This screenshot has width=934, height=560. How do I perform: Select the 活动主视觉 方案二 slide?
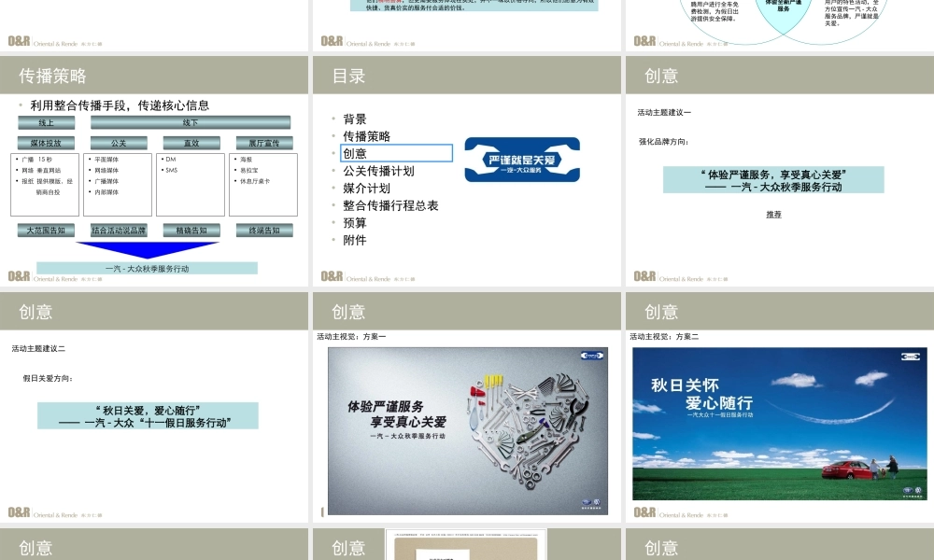pos(780,407)
